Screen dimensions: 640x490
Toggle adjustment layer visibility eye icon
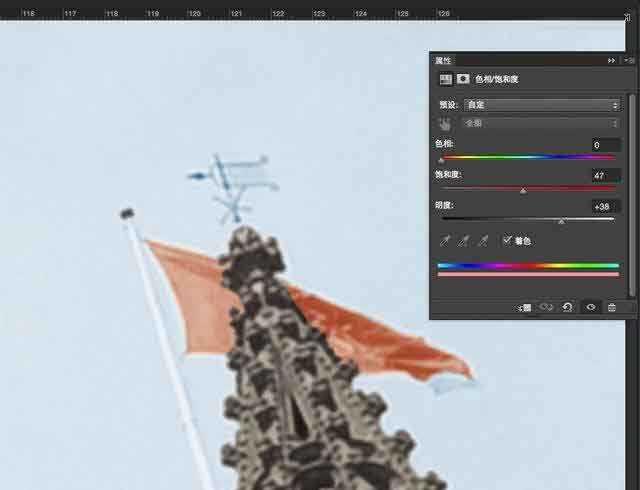pos(590,307)
